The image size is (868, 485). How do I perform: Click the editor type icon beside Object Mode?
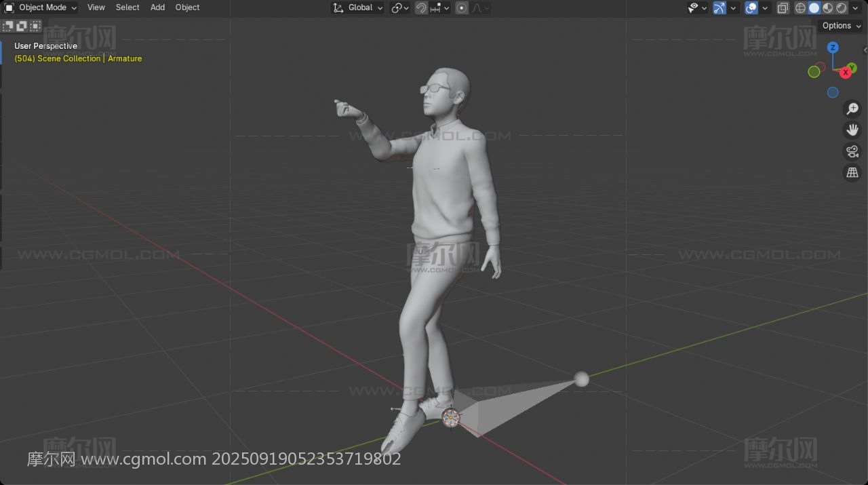coord(9,7)
